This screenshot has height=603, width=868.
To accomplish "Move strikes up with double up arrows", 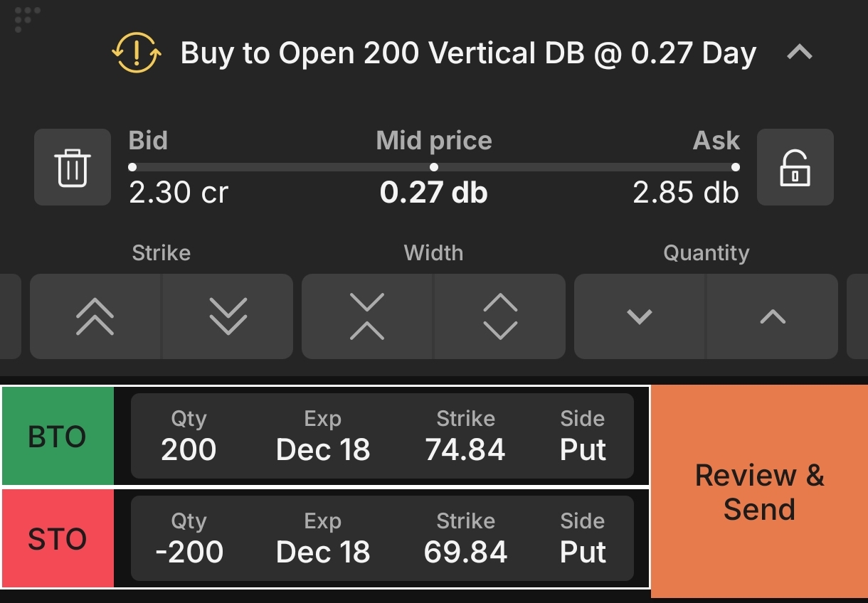I will pyautogui.click(x=96, y=316).
